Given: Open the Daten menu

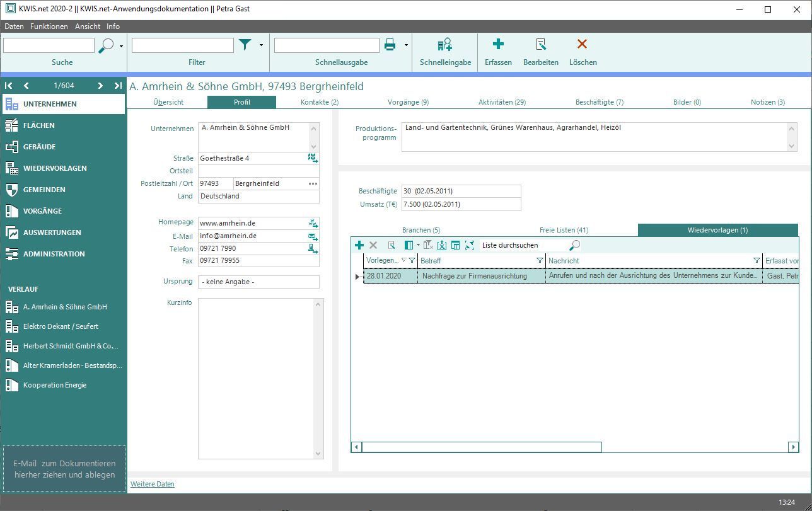Looking at the screenshot, I should 14,26.
